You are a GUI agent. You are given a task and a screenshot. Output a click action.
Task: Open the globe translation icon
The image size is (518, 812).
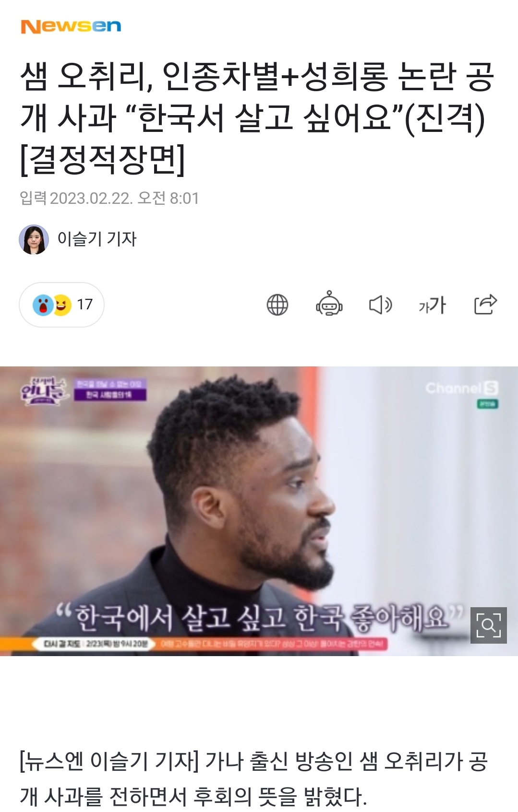pyautogui.click(x=277, y=305)
